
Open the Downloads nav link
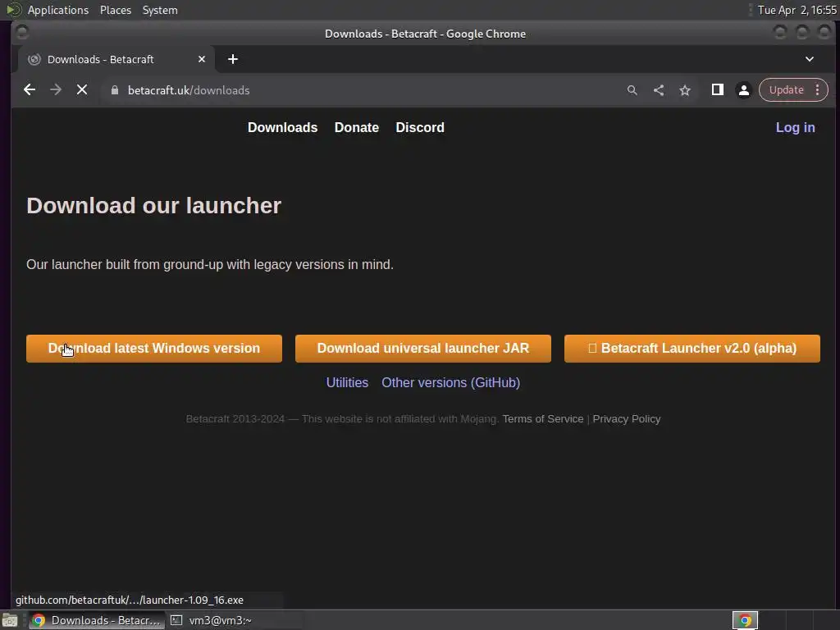pyautogui.click(x=282, y=127)
